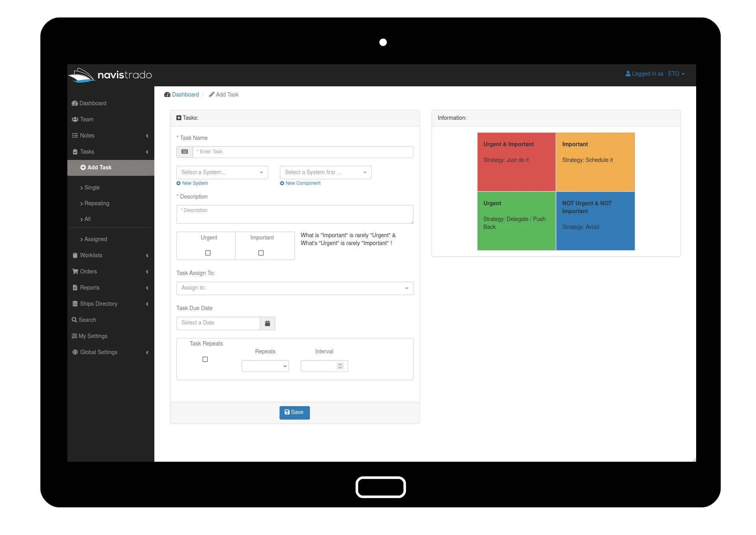This screenshot has height=535, width=756.
Task: Click the Description text area
Action: pos(295,214)
